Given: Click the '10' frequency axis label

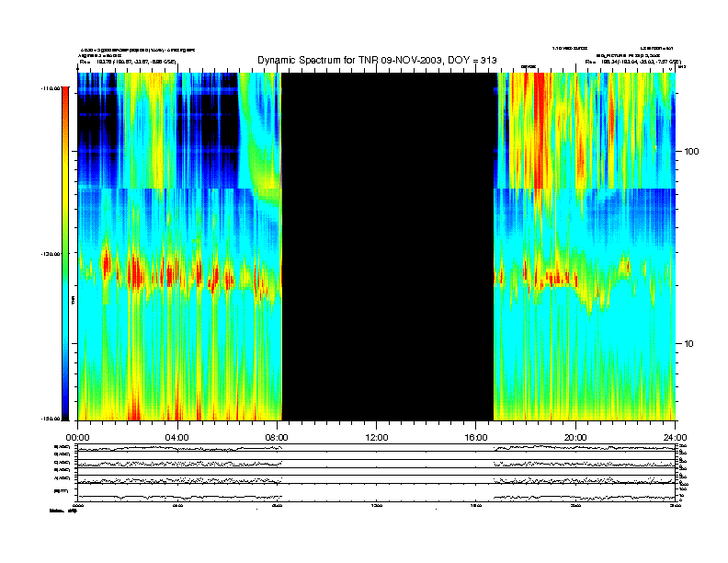Looking at the screenshot, I should tap(689, 344).
